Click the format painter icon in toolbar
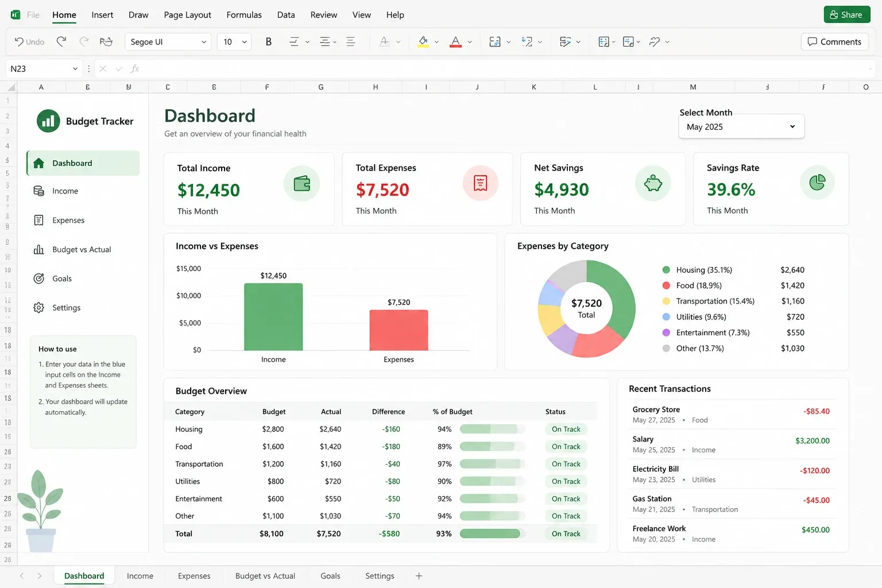Viewport: 882px width, 588px height. coord(106,41)
